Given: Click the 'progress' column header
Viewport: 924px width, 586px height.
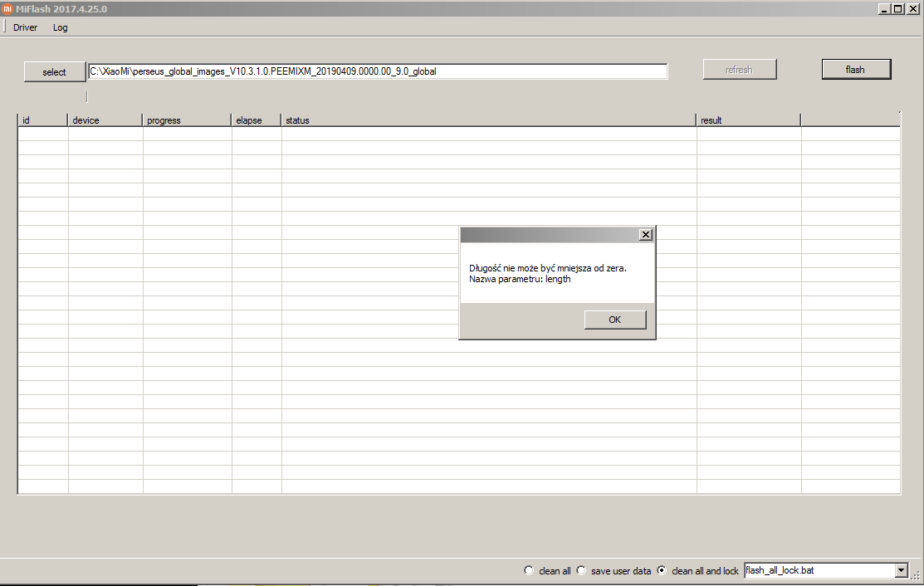Looking at the screenshot, I should tap(187, 120).
